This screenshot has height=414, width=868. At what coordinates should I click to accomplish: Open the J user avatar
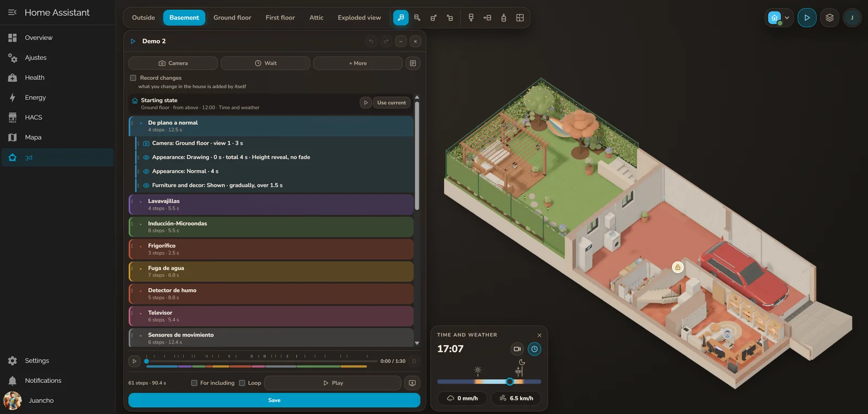tap(852, 17)
